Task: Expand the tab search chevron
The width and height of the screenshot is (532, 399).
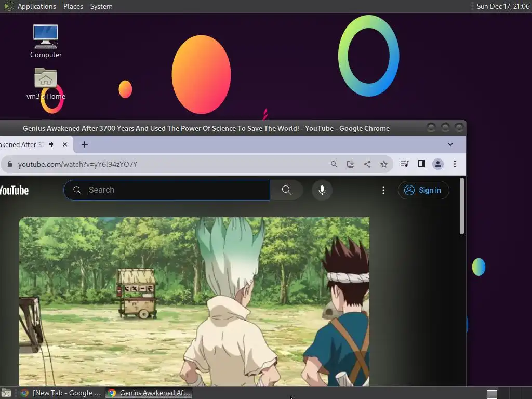Action: tap(450, 144)
